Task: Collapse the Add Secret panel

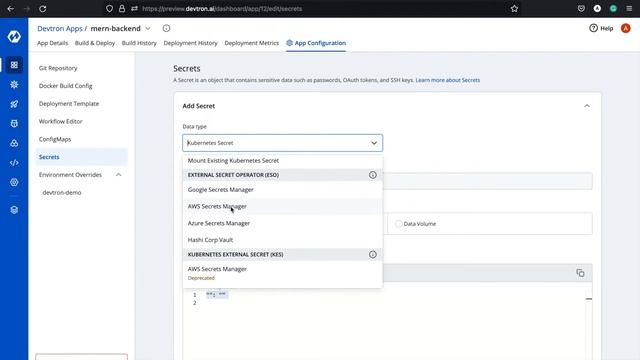Action: coord(587,106)
